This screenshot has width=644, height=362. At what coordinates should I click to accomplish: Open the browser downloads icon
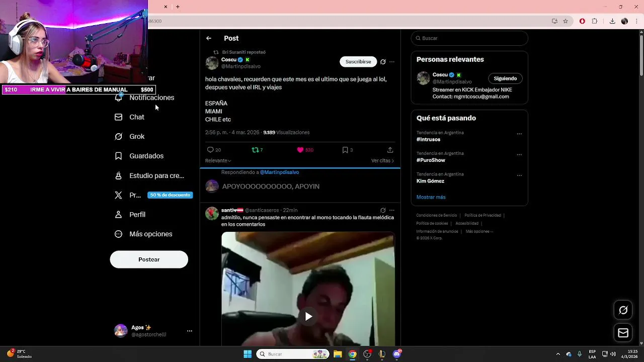coord(612,21)
